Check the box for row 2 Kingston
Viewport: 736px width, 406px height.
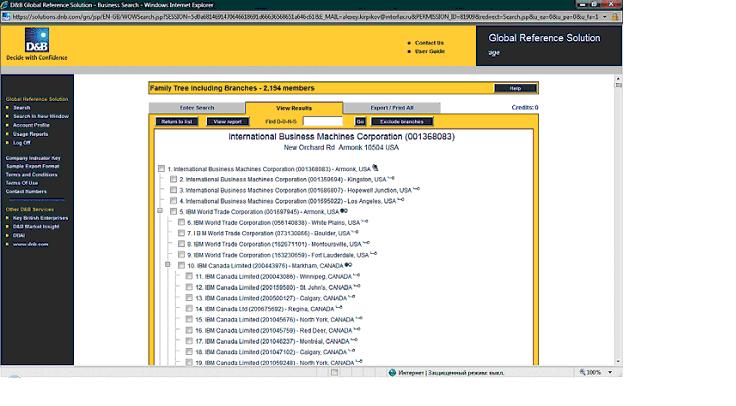click(173, 179)
